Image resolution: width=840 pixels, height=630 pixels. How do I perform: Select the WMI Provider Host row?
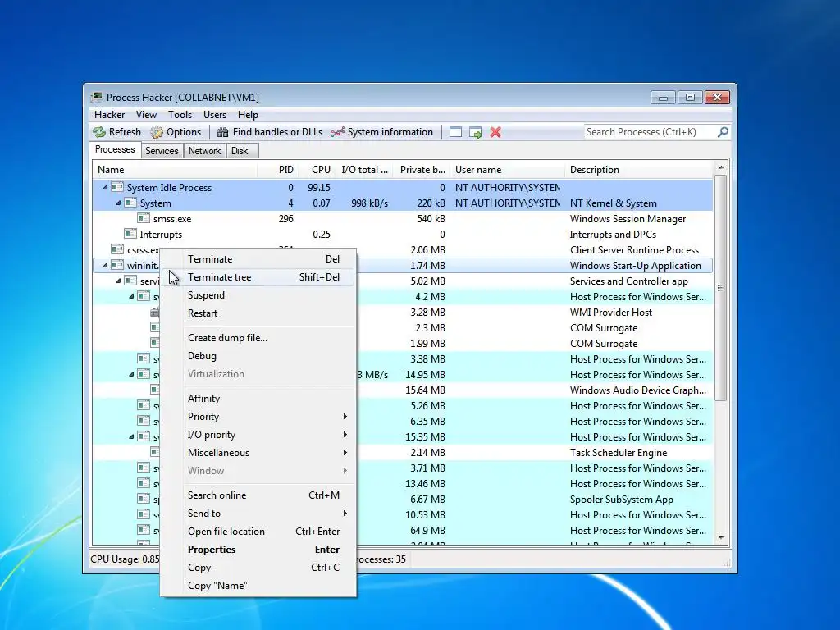point(403,313)
